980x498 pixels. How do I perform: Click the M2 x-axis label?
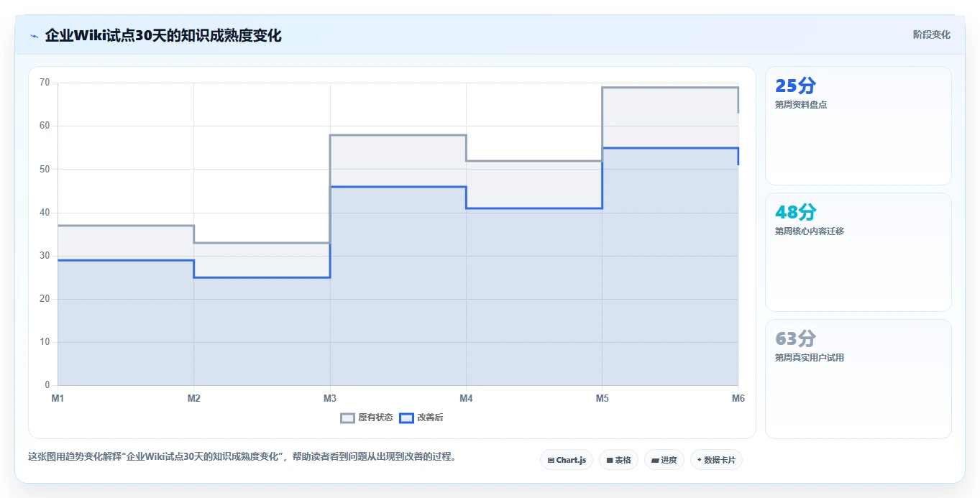tap(193, 398)
